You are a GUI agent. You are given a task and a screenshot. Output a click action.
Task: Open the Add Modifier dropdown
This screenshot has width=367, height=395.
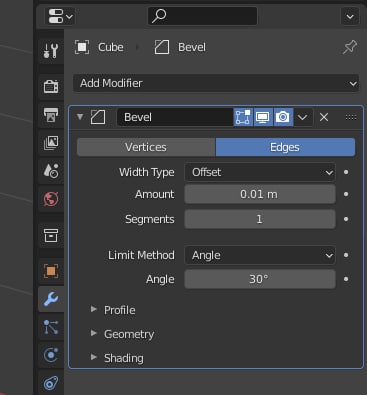(x=216, y=83)
